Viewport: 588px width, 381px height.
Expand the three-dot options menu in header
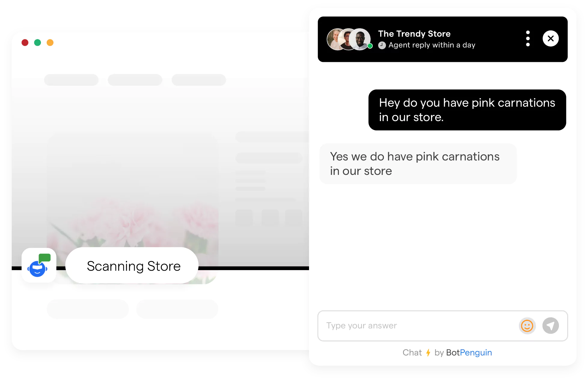pyautogui.click(x=528, y=38)
